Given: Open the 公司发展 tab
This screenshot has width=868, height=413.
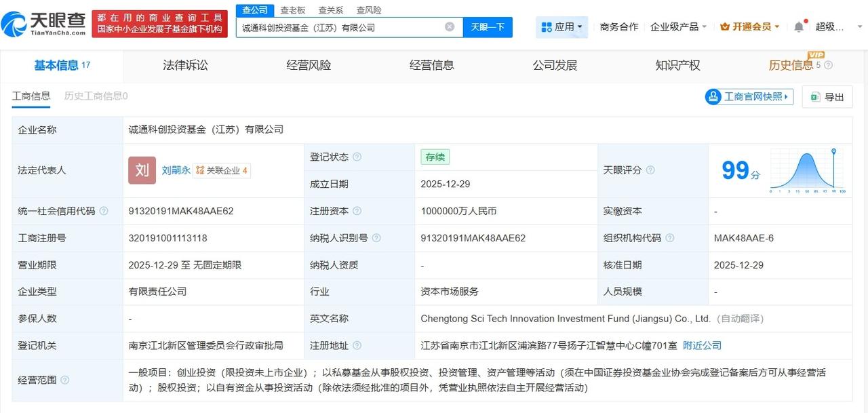Looking at the screenshot, I should (555, 65).
